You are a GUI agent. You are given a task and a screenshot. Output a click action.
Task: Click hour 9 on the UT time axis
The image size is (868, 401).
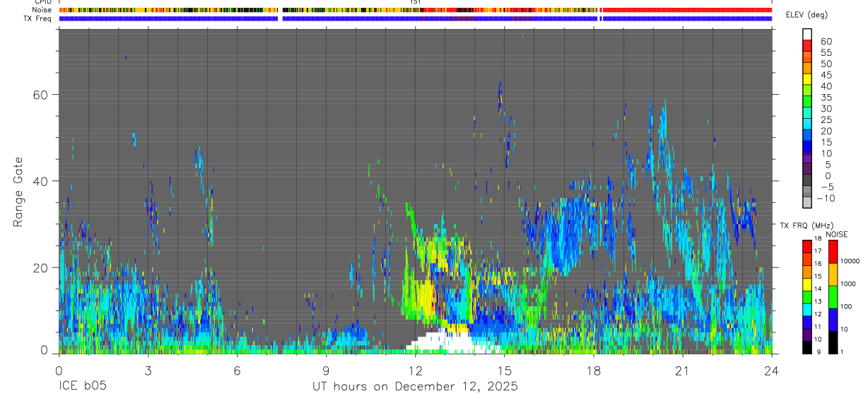coord(326,370)
